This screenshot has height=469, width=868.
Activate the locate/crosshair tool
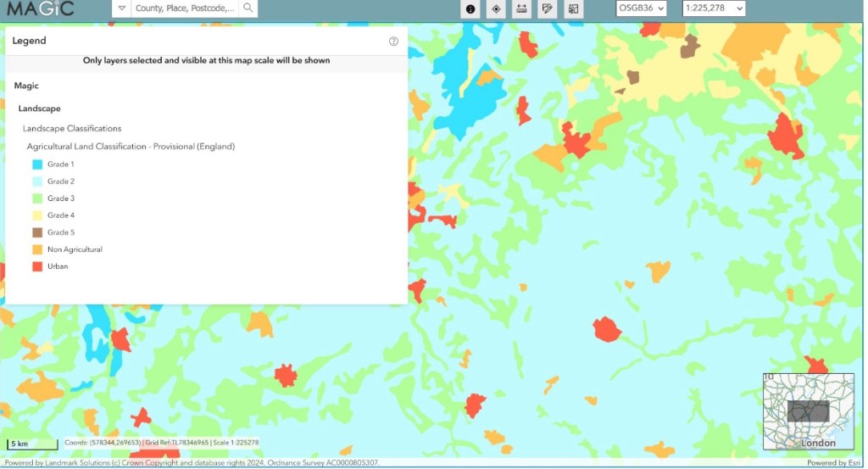click(x=497, y=9)
